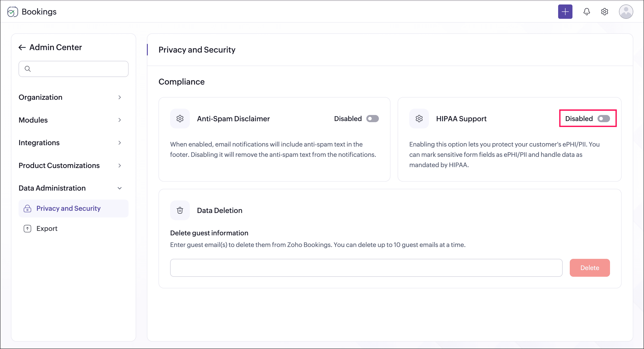Click the Anti-Spam Disclaimer gear icon

click(180, 119)
